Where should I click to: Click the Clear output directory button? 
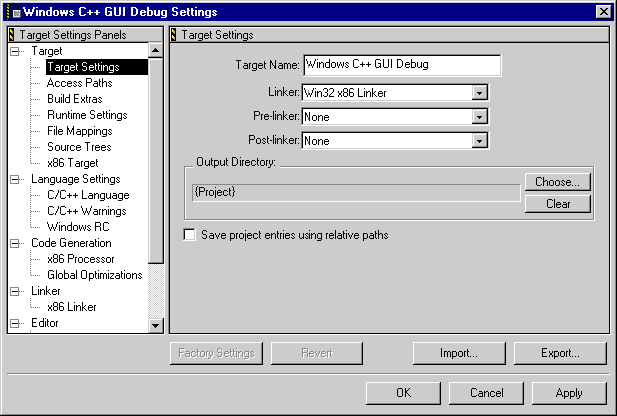558,204
